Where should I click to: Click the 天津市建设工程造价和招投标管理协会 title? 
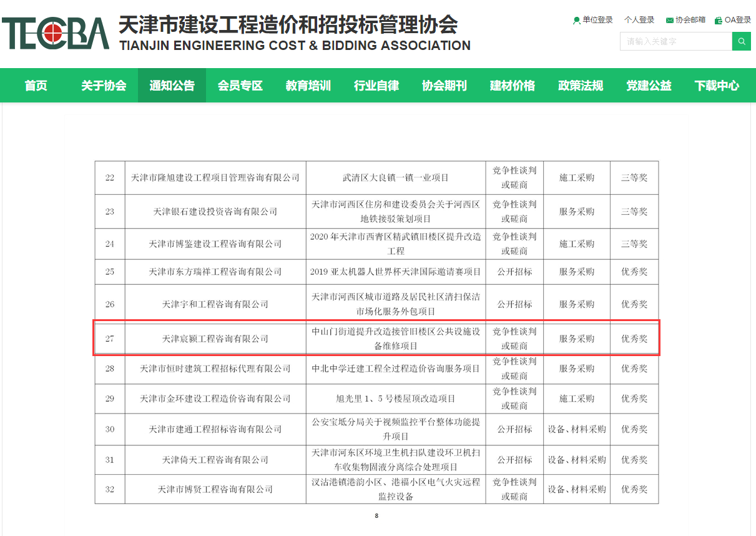(x=288, y=24)
